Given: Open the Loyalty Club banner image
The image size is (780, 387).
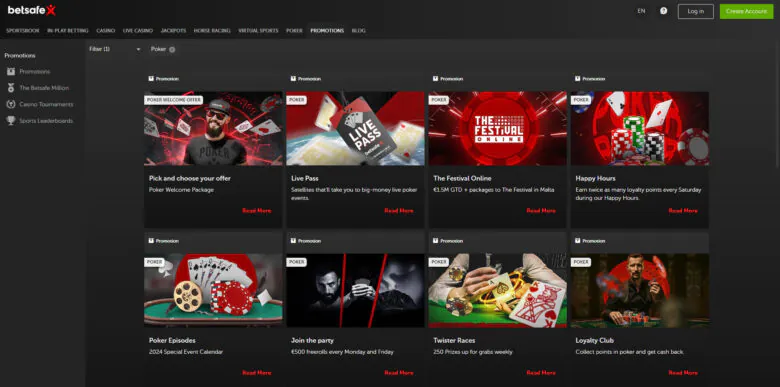Looking at the screenshot, I should point(640,290).
